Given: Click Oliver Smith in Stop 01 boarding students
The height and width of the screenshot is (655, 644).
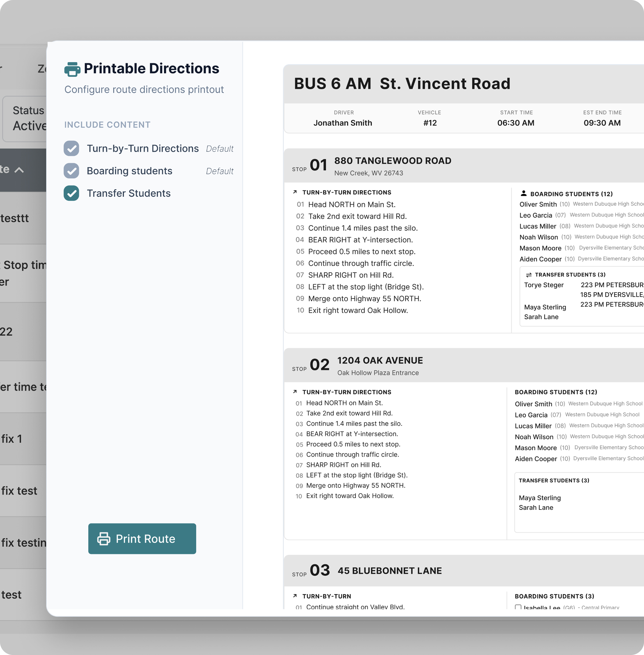Looking at the screenshot, I should click(538, 204).
